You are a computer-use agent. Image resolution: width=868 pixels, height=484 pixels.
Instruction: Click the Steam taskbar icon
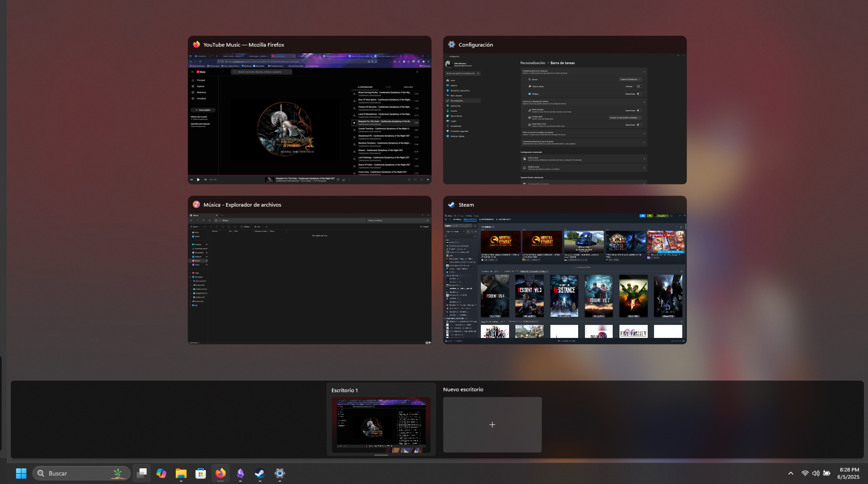[260, 473]
